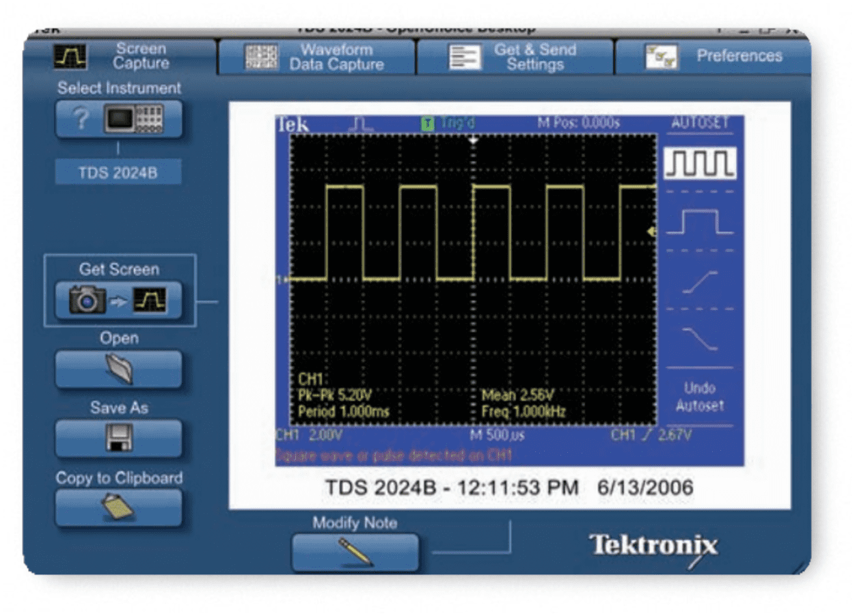This screenshot has height=616, width=855.
Task: Select the rising edge autoset icon
Action: pyautogui.click(x=700, y=281)
